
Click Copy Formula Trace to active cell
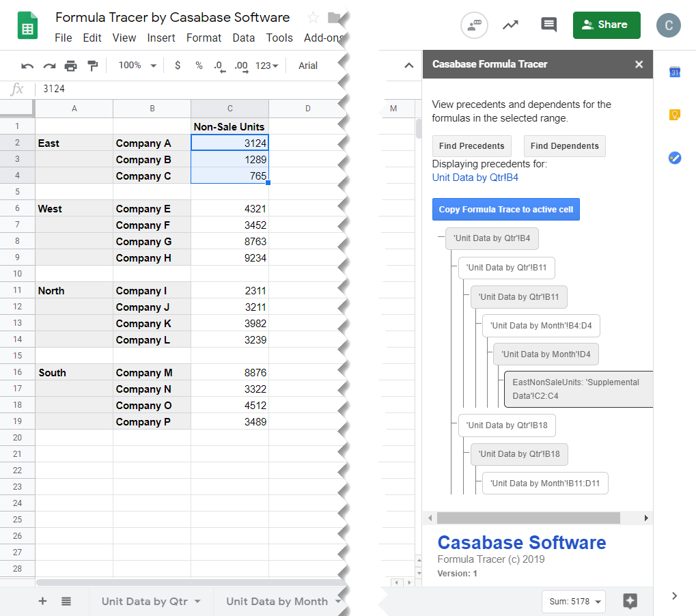pos(505,210)
